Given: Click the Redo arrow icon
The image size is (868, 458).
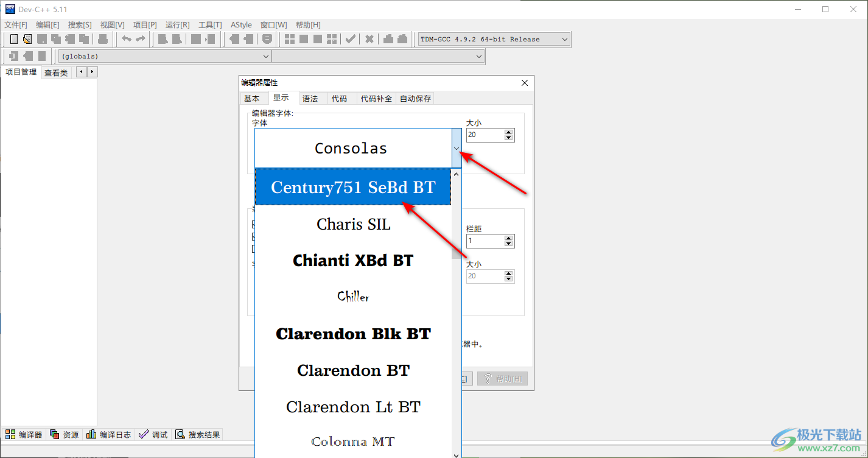Looking at the screenshot, I should (141, 39).
